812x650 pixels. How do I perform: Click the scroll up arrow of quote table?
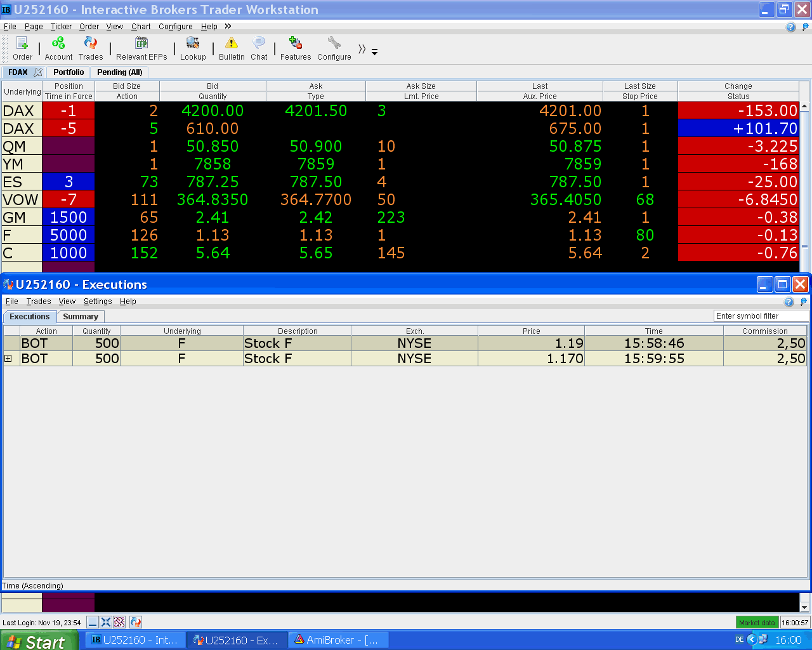[x=804, y=106]
